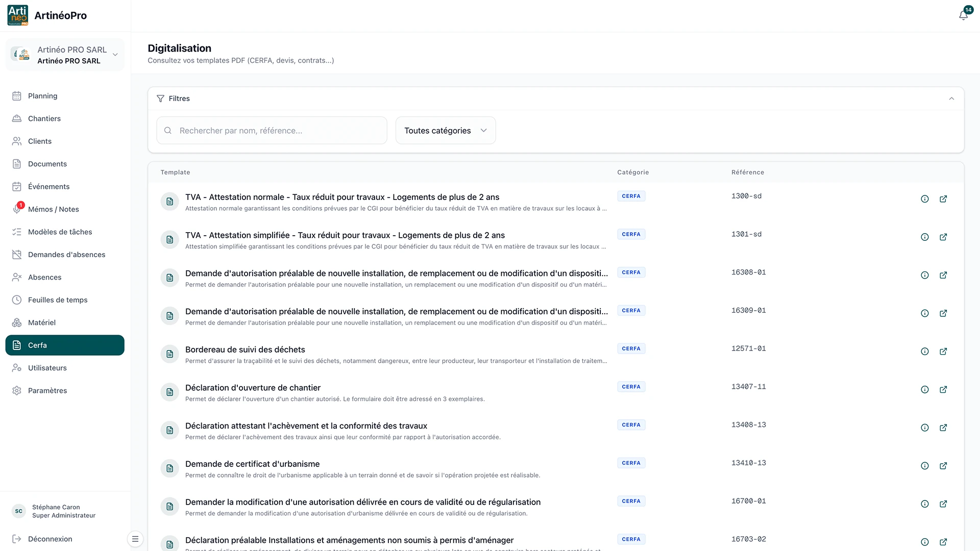Open TVA Attestation normale in new window
The image size is (980, 551).
pyautogui.click(x=943, y=199)
